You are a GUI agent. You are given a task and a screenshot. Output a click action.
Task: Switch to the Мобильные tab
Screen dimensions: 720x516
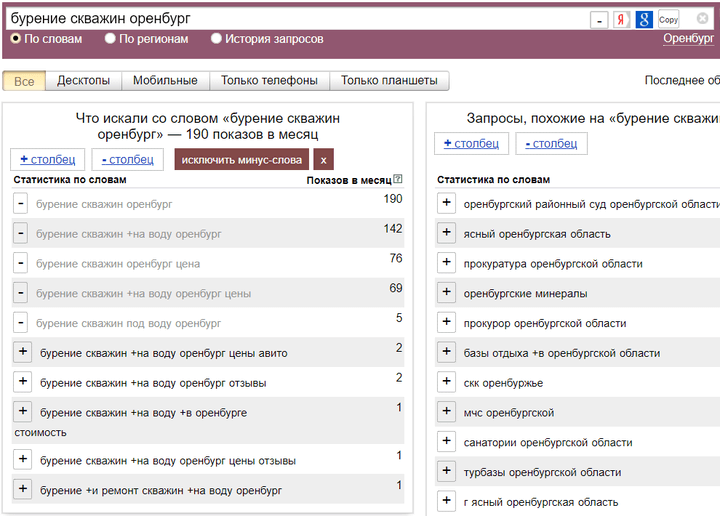[x=165, y=81]
